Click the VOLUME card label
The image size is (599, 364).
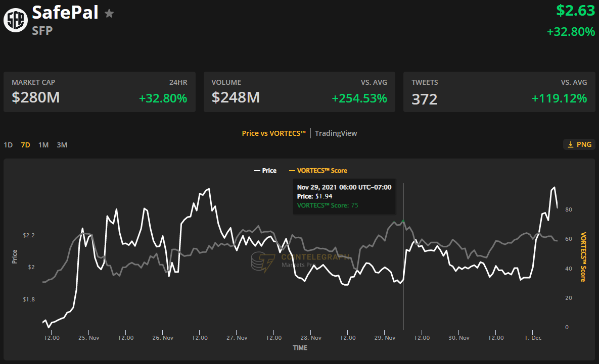point(226,82)
